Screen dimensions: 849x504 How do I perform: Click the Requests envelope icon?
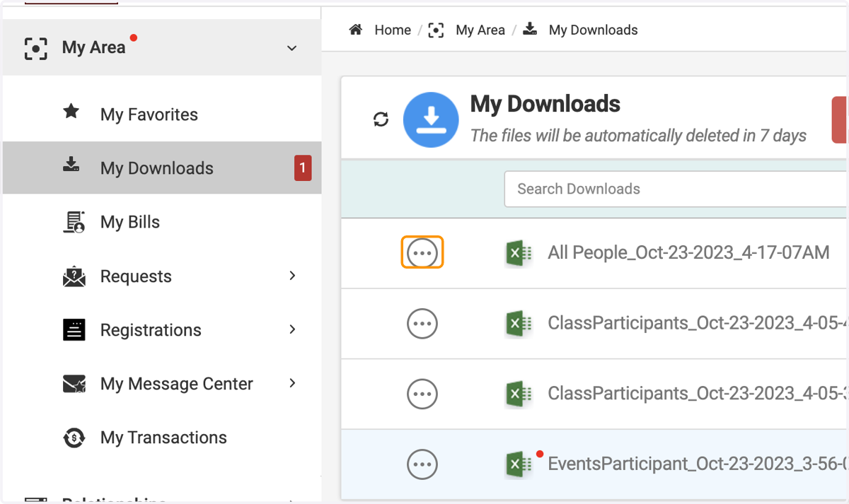(74, 276)
